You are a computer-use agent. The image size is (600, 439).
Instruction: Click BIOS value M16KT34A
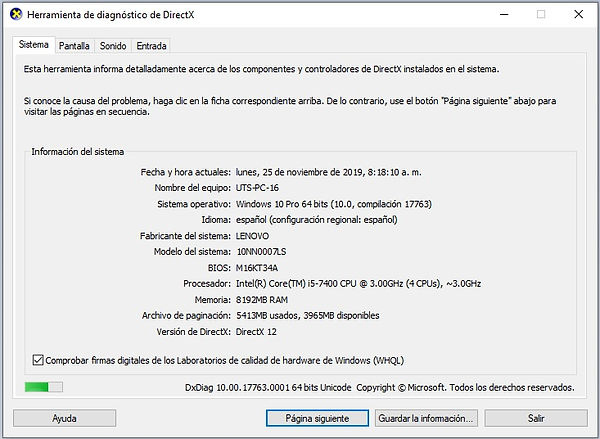pos(257,268)
